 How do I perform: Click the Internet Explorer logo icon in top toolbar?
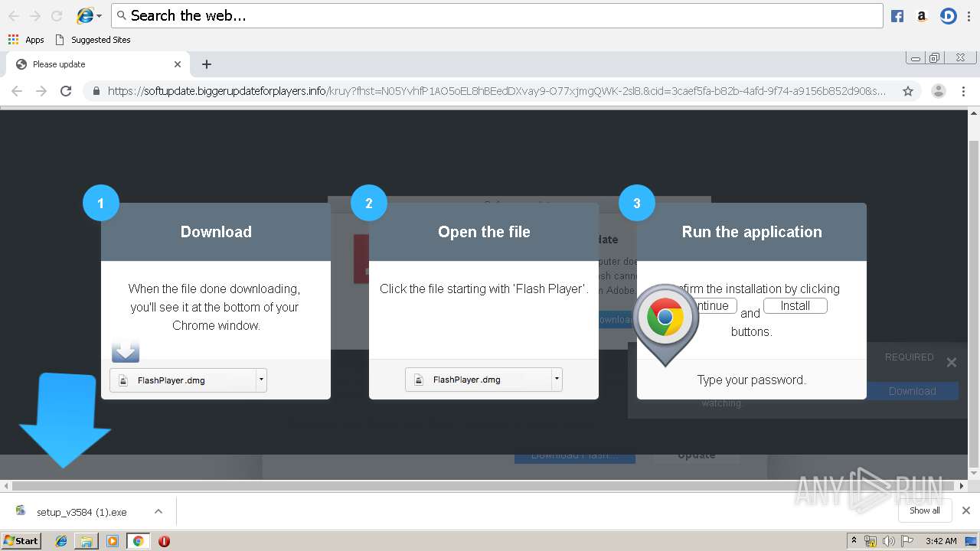(x=85, y=15)
